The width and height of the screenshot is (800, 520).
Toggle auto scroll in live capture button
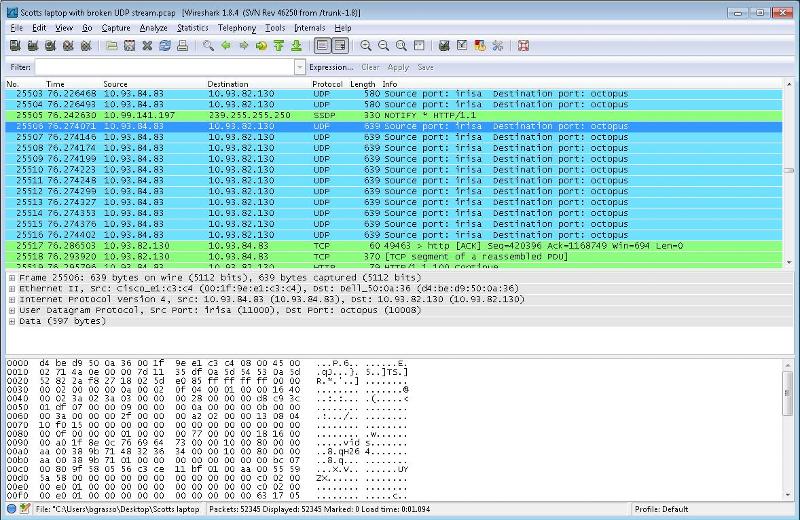coord(340,46)
